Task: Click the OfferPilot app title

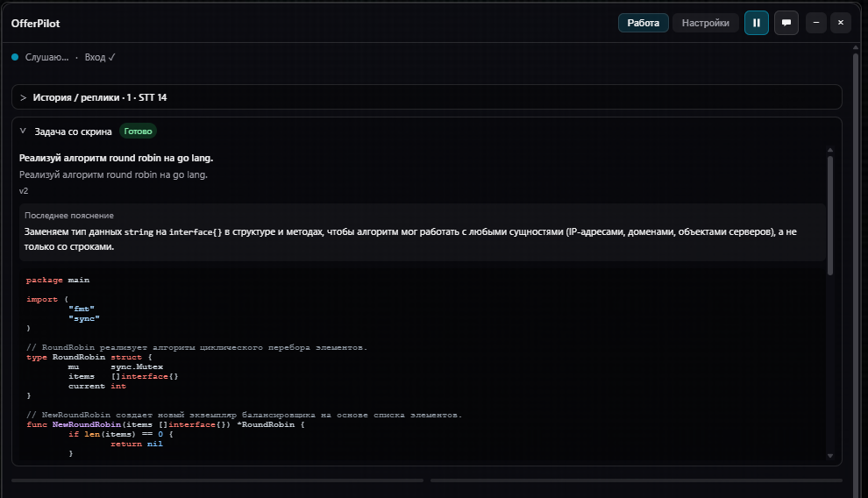Action: [35, 24]
